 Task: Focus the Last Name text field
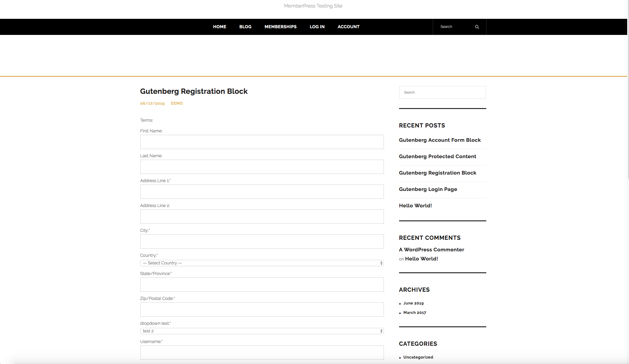(x=262, y=167)
